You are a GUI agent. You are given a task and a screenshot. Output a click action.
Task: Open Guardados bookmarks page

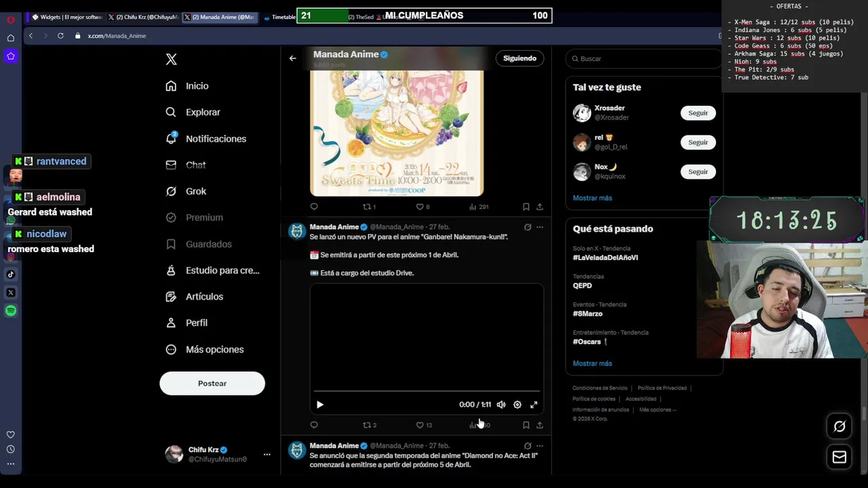[x=199, y=244]
